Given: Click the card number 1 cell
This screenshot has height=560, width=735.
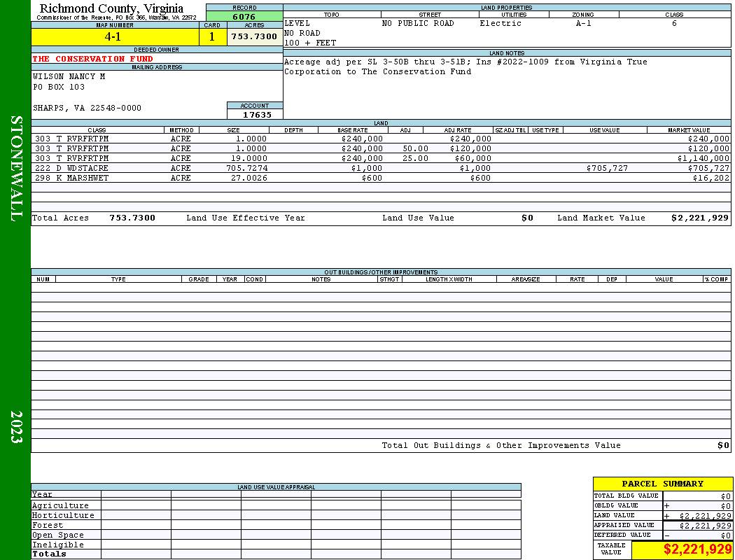Looking at the screenshot, I should coord(212,37).
